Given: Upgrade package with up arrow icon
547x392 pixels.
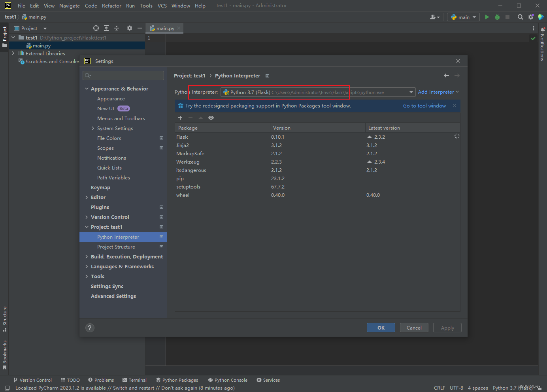Looking at the screenshot, I should (201, 118).
